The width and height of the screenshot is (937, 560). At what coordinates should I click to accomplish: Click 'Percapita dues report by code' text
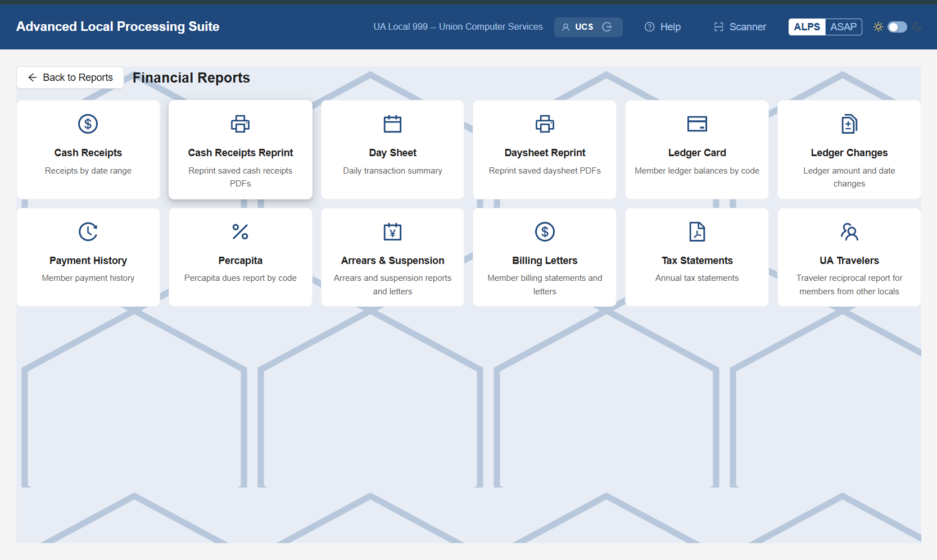(x=240, y=278)
